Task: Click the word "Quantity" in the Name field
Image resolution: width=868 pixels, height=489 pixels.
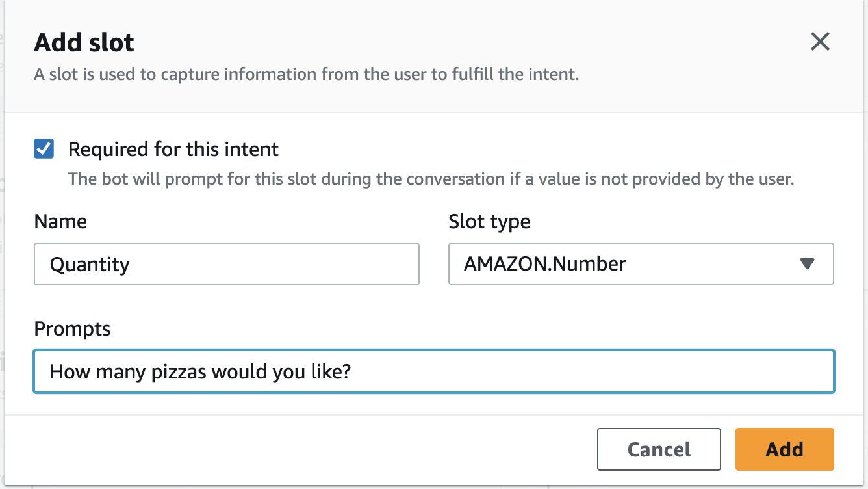Action: click(90, 265)
